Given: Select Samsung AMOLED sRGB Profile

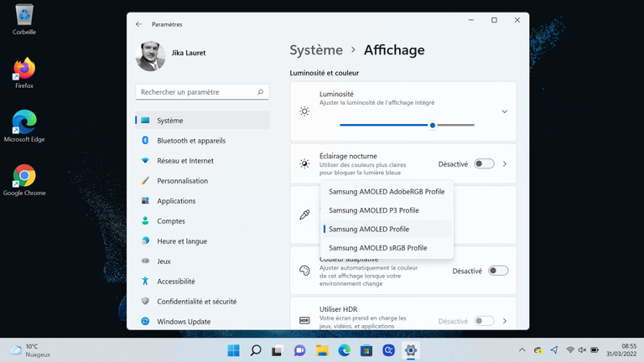Looking at the screenshot, I should (387, 248).
